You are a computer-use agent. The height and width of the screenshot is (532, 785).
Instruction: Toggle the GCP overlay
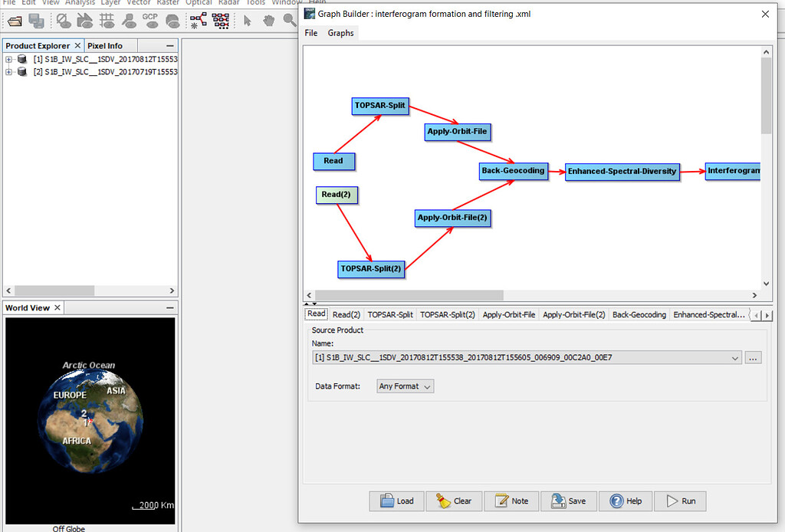click(149, 21)
